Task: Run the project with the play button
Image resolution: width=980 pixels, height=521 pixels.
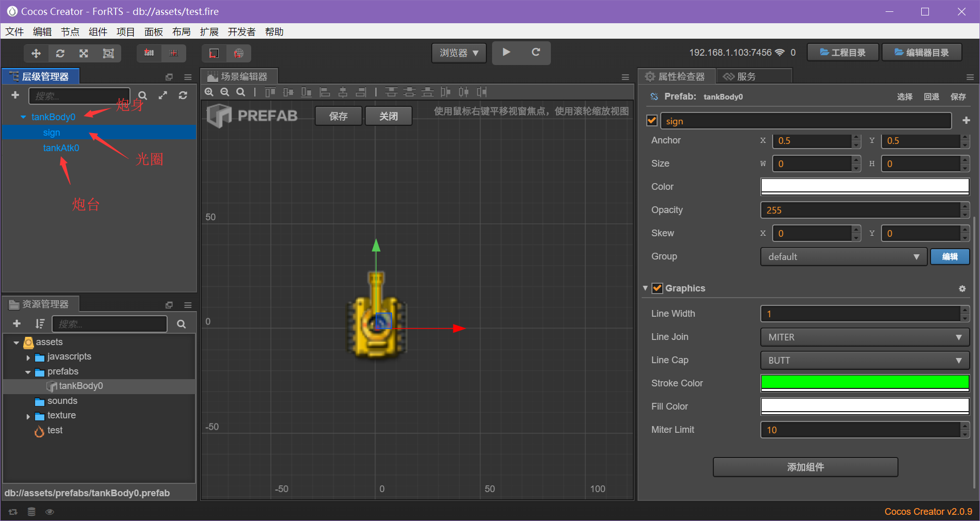Action: point(506,52)
